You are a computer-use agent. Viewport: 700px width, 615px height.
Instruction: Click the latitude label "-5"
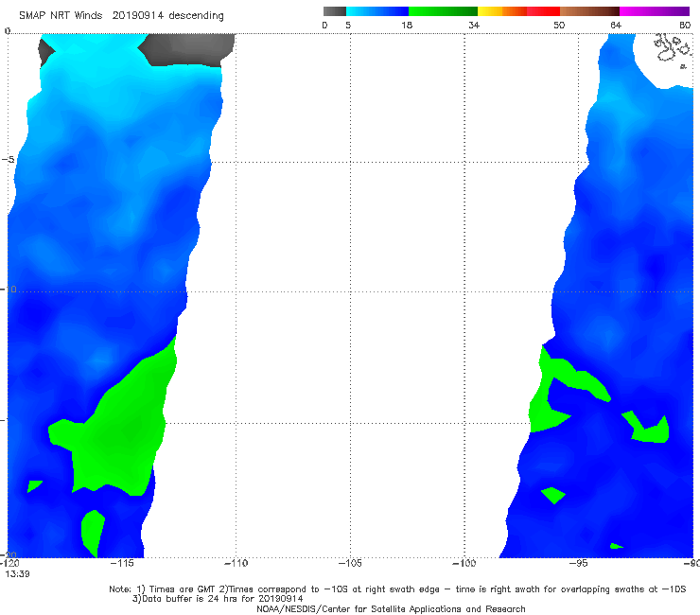8,160
